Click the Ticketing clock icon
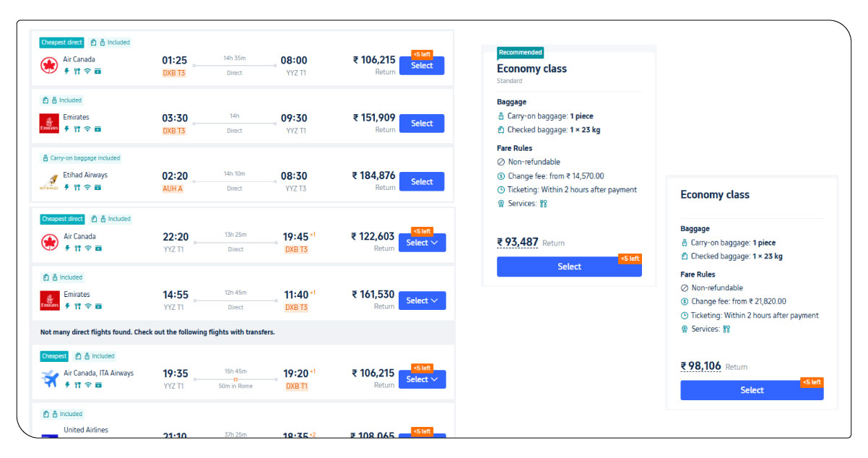This screenshot has width=868, height=458. click(500, 189)
